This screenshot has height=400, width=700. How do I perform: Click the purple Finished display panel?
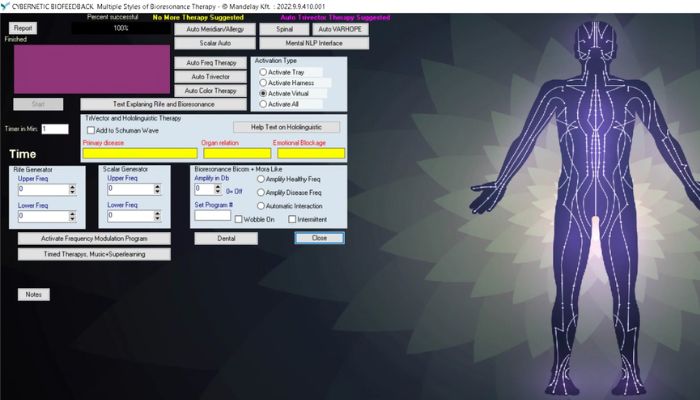coord(92,70)
